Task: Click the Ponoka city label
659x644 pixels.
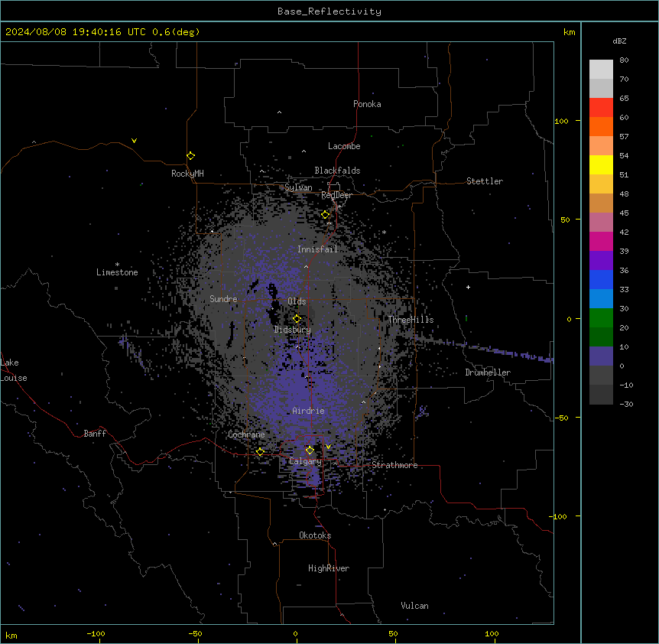Action: (x=367, y=104)
